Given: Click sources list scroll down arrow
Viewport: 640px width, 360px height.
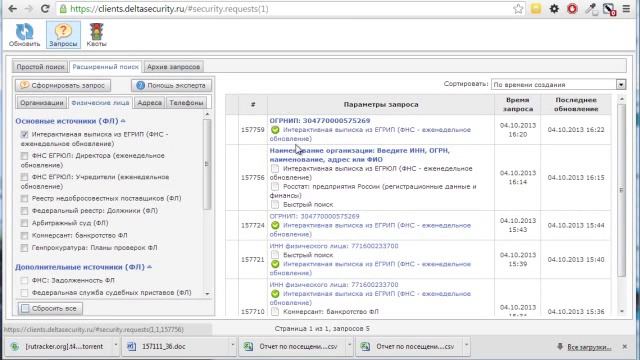Looking at the screenshot, I should (207, 293).
